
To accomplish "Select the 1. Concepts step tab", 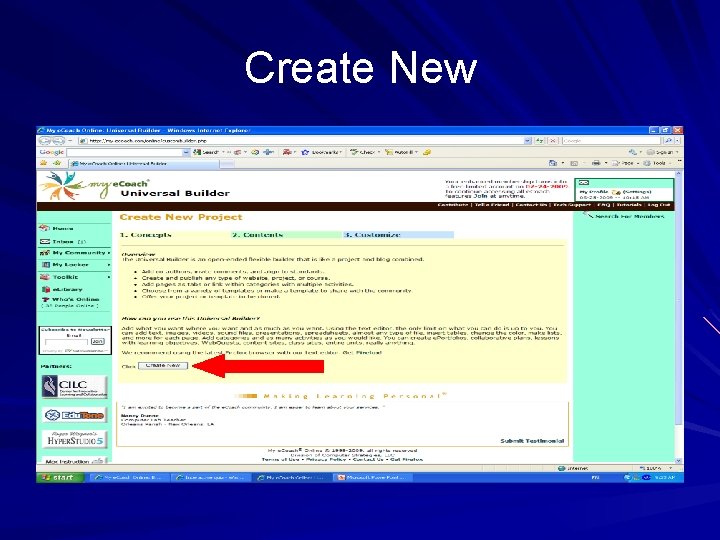I will click(x=174, y=235).
